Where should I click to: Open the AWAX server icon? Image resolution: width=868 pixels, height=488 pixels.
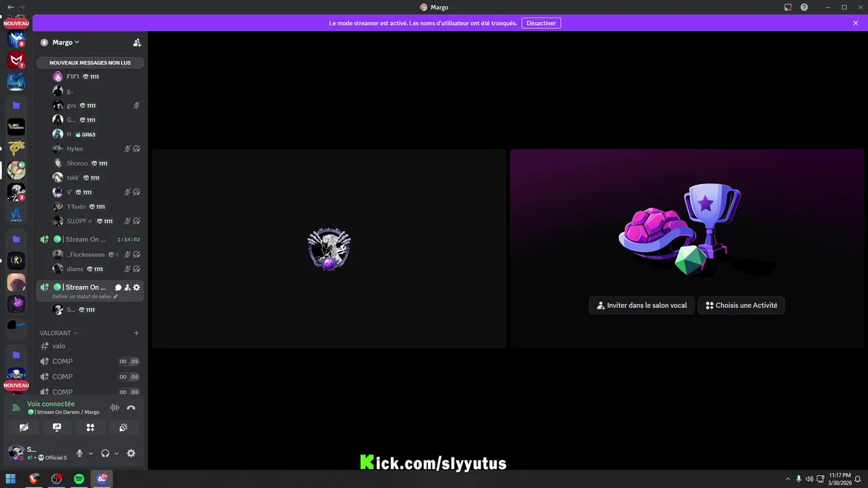pyautogui.click(x=16, y=215)
